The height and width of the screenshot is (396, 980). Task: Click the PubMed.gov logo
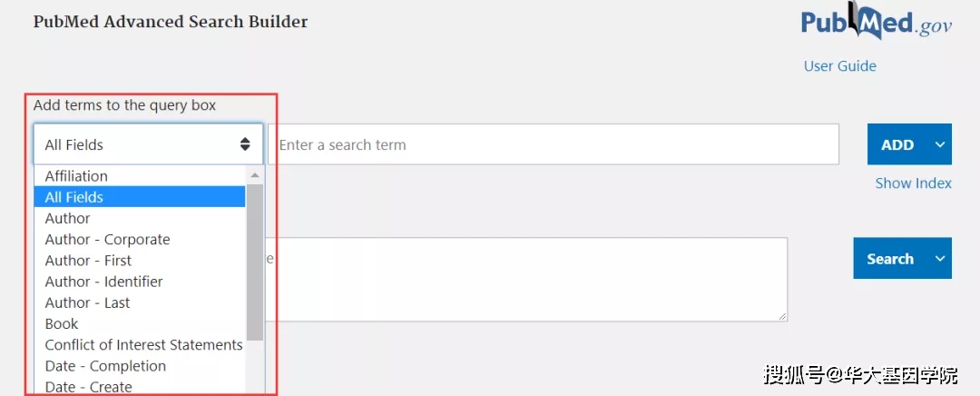pos(876,24)
